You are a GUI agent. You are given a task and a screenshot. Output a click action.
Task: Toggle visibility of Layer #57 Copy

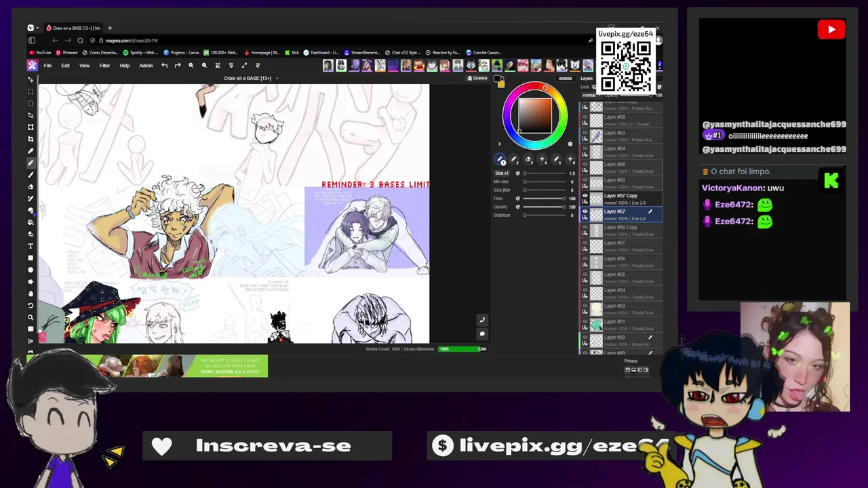tap(585, 196)
